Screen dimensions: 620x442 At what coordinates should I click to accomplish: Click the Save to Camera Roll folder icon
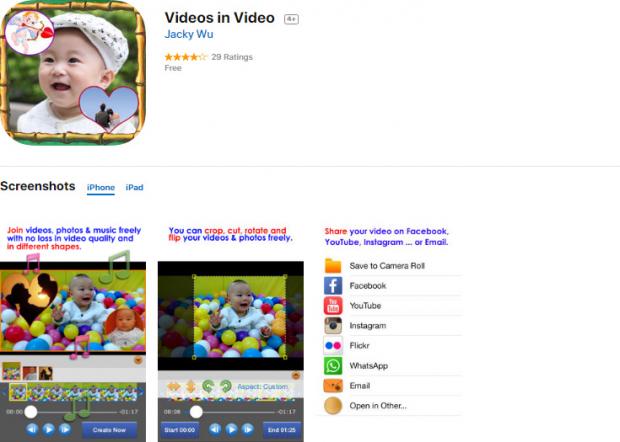pos(333,266)
